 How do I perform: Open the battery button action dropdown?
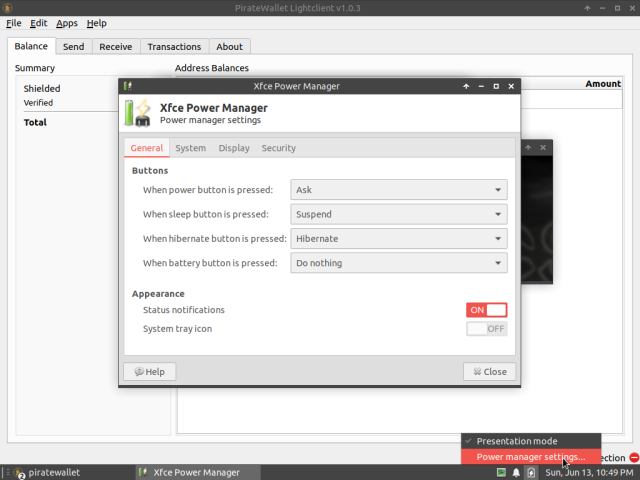(399, 263)
